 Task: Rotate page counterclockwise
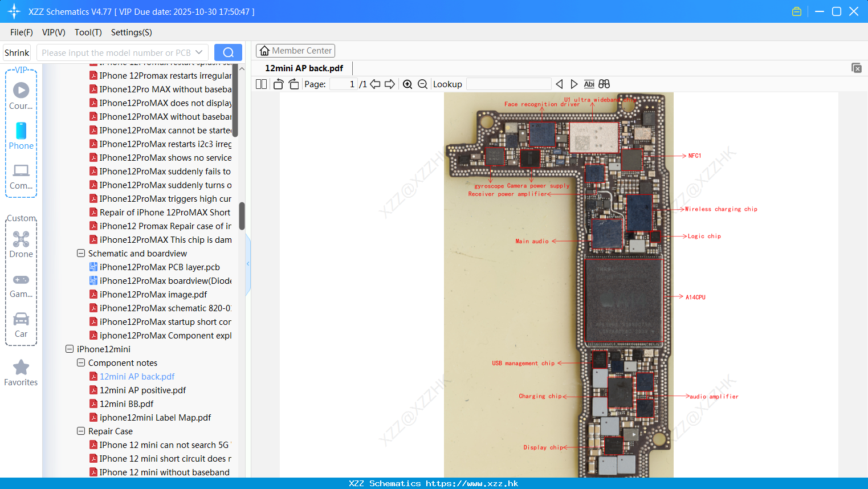278,84
